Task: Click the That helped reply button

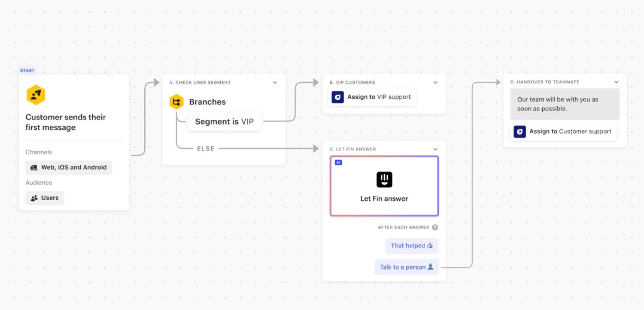Action: pos(412,246)
